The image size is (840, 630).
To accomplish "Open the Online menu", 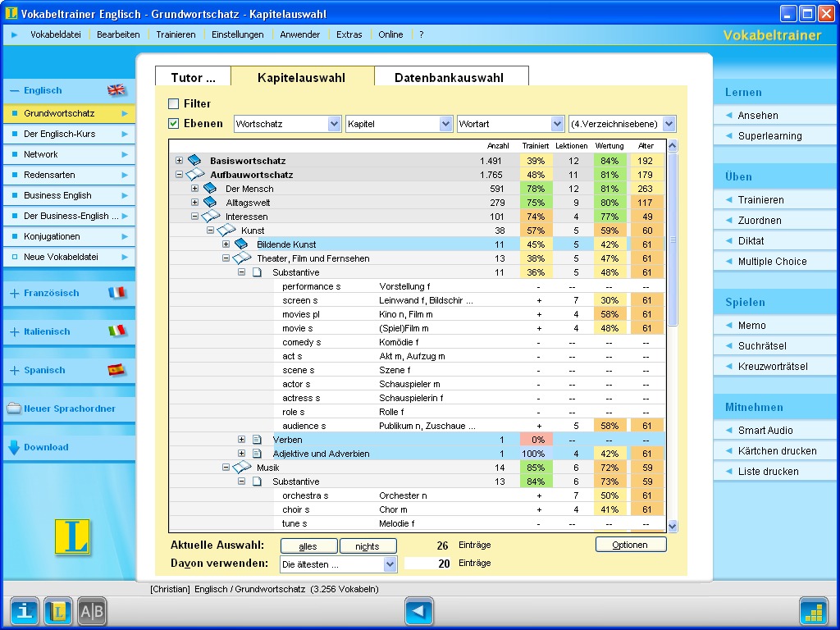I will pyautogui.click(x=390, y=34).
